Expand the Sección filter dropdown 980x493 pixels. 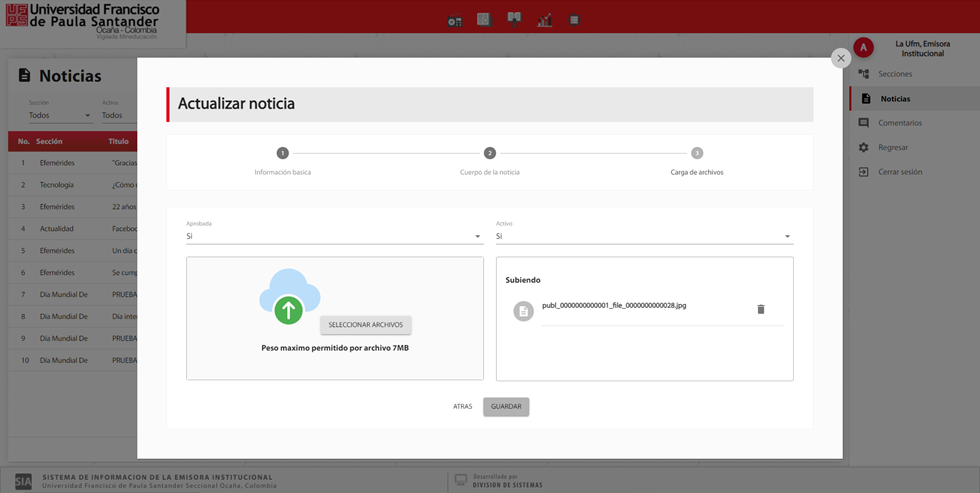tap(60, 115)
